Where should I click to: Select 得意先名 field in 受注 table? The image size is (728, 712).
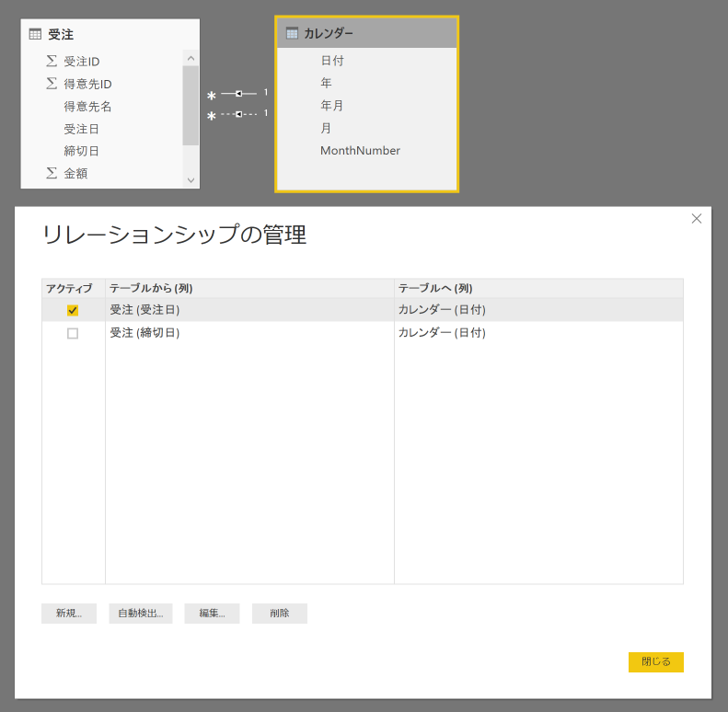(87, 107)
